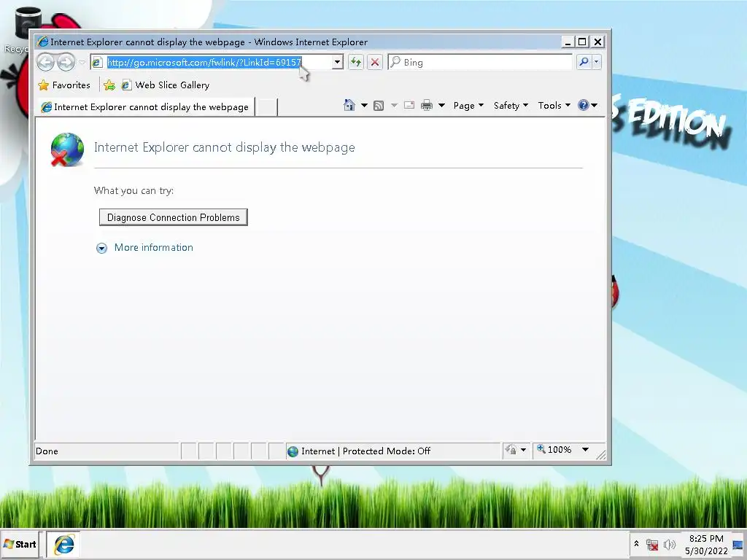Image resolution: width=747 pixels, height=560 pixels.
Task: Open the recent pages dropdown arrow
Action: 82,63
